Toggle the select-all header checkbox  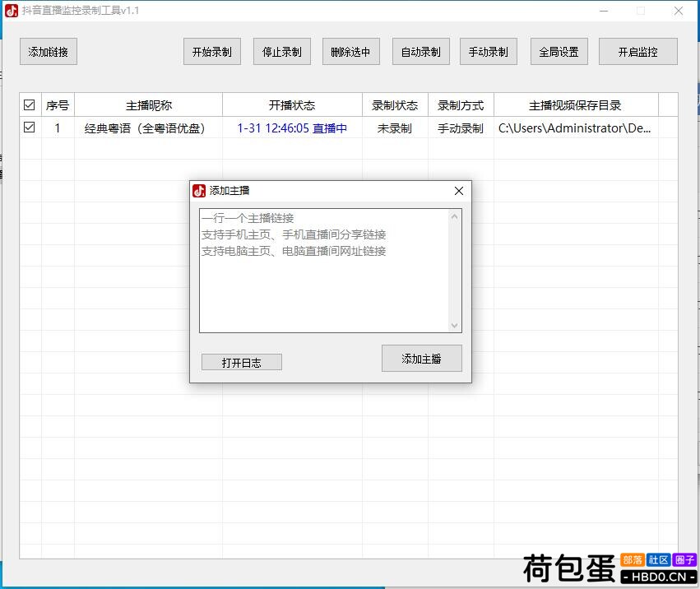coord(30,105)
